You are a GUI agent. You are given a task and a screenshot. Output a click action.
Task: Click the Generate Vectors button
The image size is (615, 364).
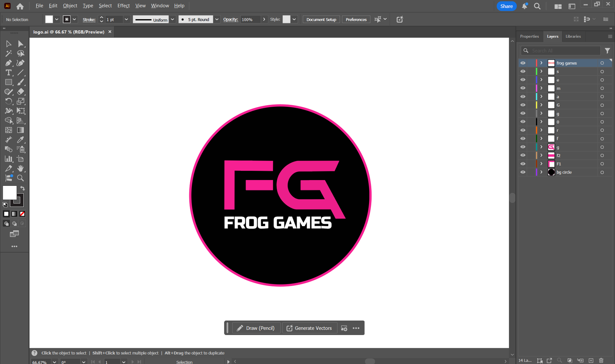click(309, 328)
